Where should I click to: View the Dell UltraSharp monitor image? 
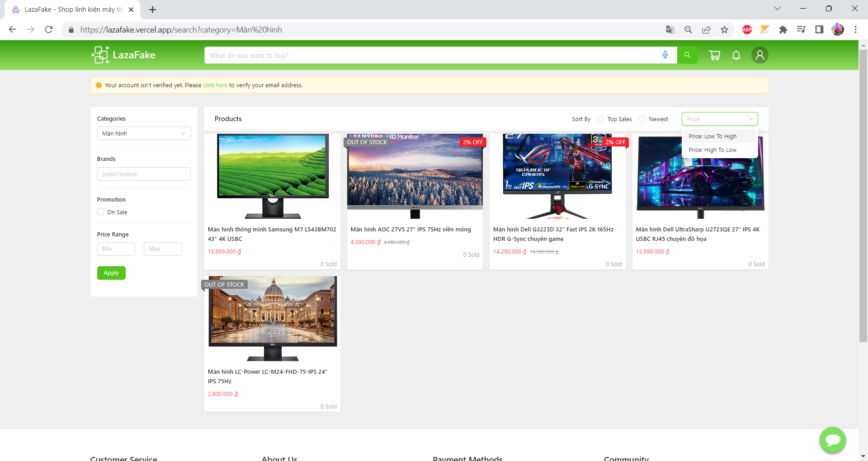click(700, 176)
